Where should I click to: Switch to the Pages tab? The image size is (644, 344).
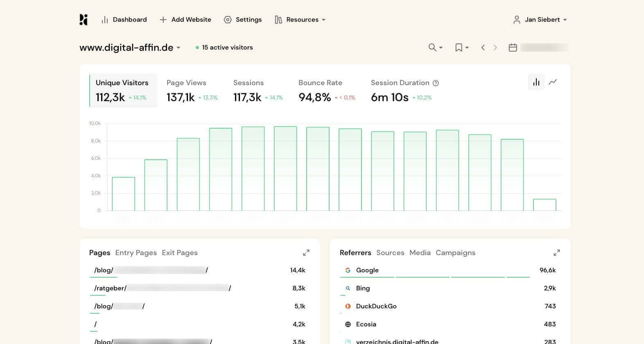pyautogui.click(x=99, y=253)
